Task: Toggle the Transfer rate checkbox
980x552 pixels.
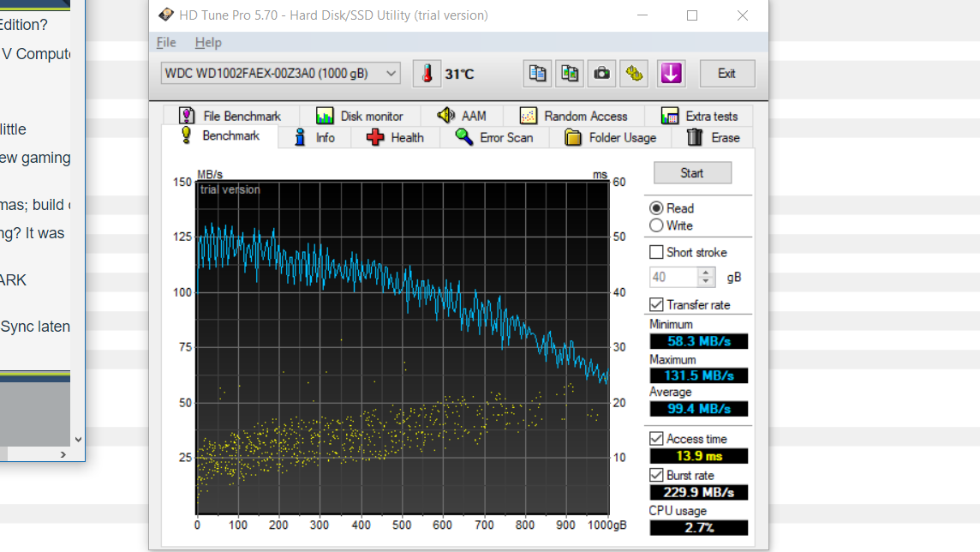Action: coord(656,304)
